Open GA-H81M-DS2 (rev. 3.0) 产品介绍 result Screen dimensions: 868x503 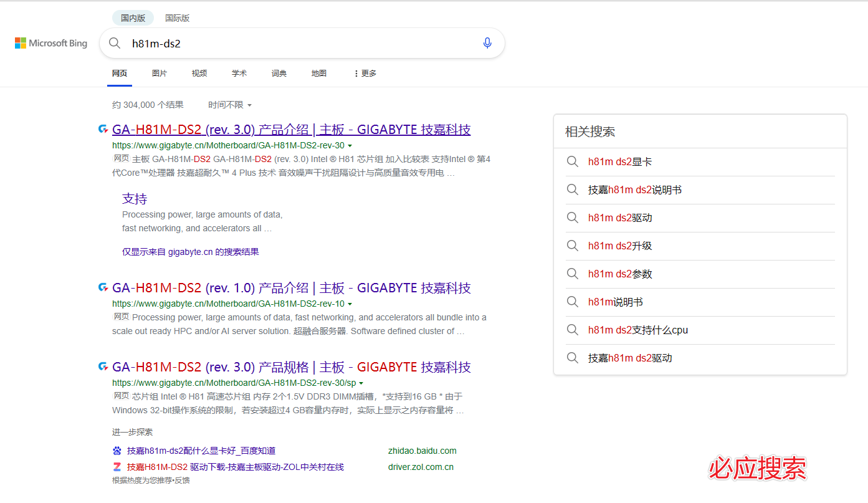(292, 130)
